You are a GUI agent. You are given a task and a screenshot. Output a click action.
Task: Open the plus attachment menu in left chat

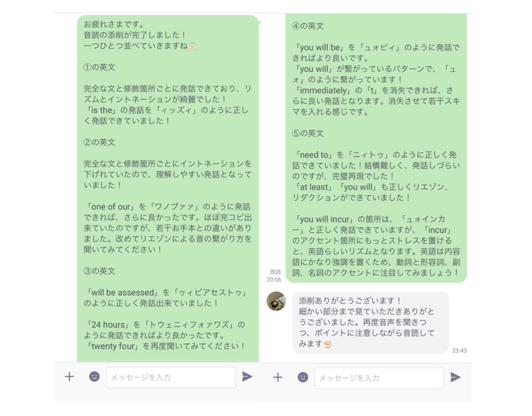[x=69, y=377]
